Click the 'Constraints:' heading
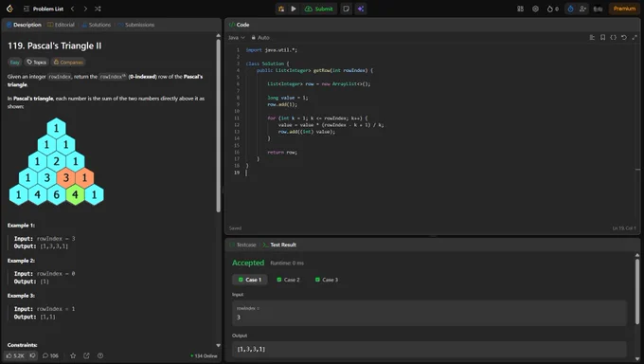 pos(22,345)
